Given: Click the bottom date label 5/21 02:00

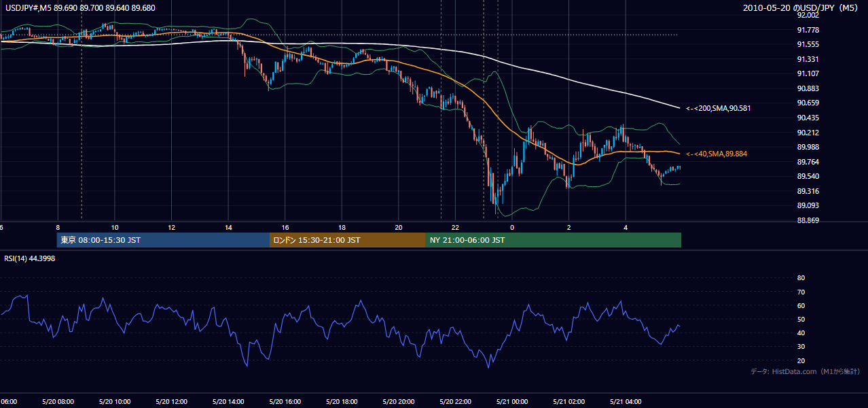Looking at the screenshot, I should 569,401.
